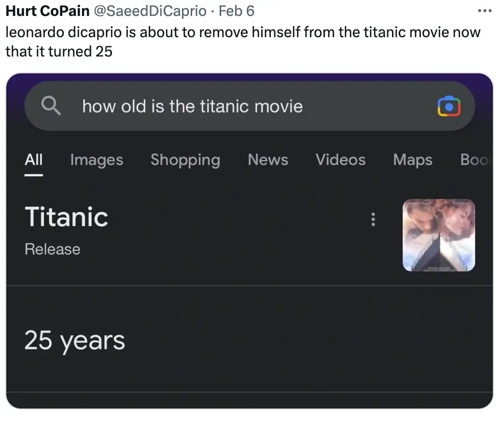Click the Titanic movie thumbnail image

[x=438, y=236]
